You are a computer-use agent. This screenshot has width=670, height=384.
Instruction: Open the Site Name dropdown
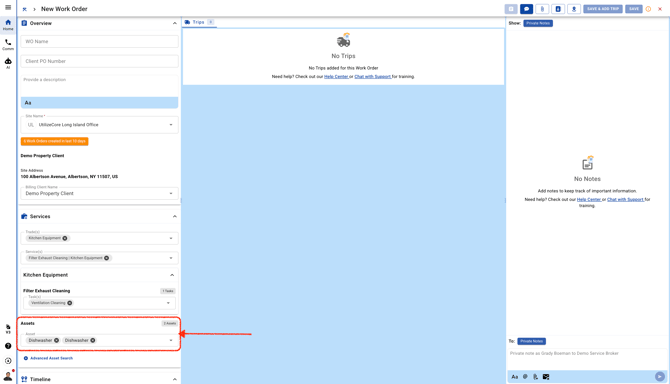pos(171,125)
